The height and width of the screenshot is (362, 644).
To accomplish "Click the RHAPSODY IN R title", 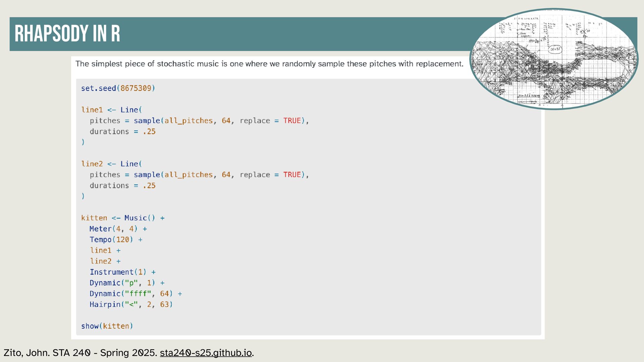I will point(67,34).
